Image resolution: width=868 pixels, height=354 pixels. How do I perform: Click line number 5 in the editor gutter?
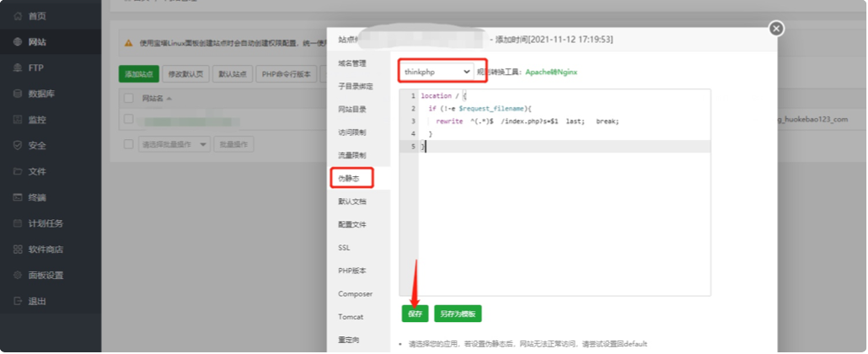(x=413, y=147)
